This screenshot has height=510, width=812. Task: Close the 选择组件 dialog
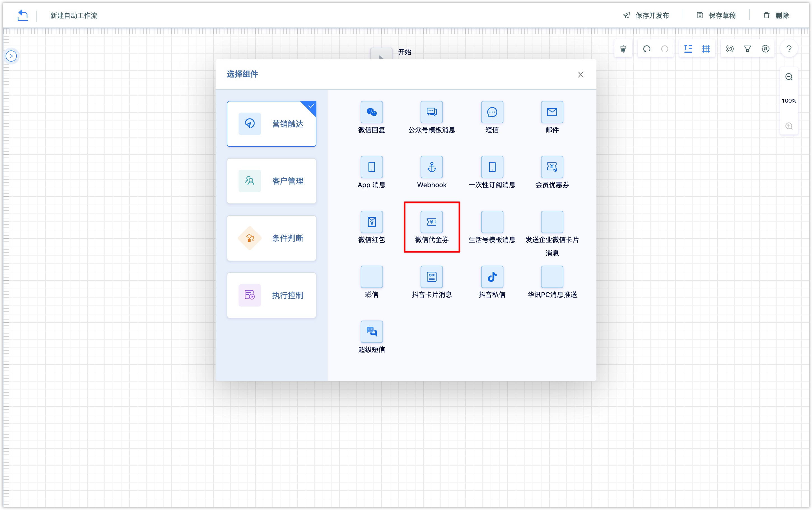coord(580,75)
